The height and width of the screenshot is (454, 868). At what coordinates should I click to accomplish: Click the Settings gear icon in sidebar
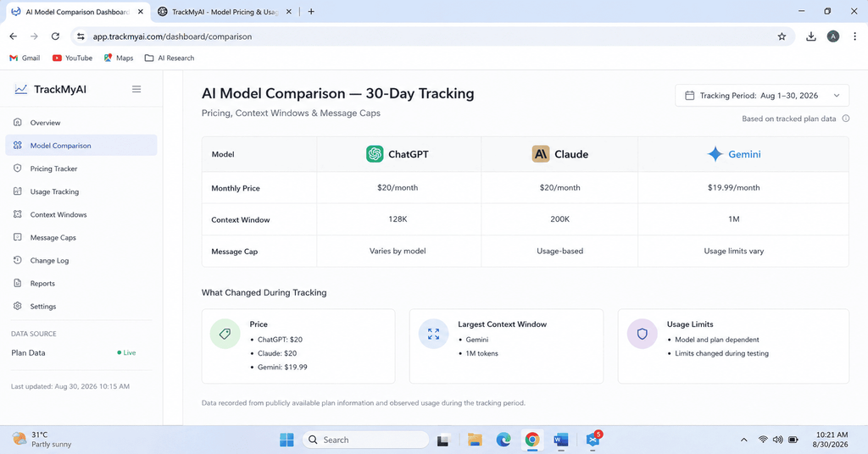click(18, 306)
